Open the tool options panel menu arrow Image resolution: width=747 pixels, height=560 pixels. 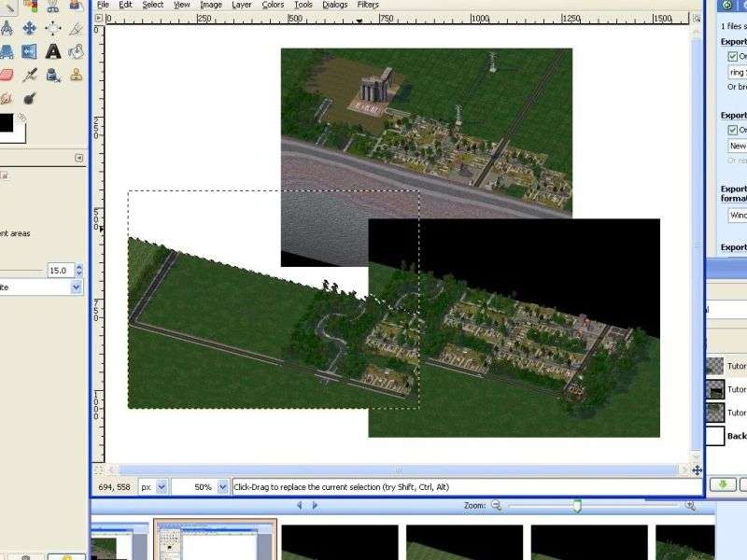click(79, 158)
